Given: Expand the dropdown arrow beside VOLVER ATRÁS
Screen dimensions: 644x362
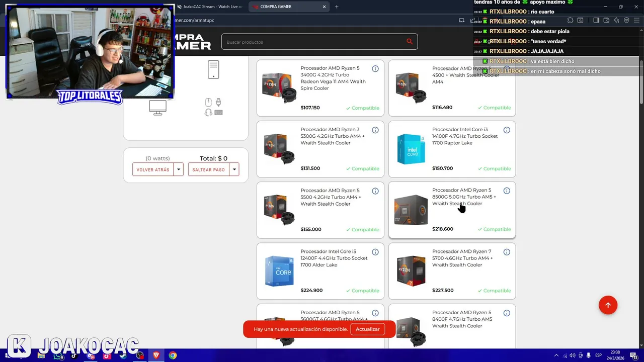Looking at the screenshot, I should (179, 169).
